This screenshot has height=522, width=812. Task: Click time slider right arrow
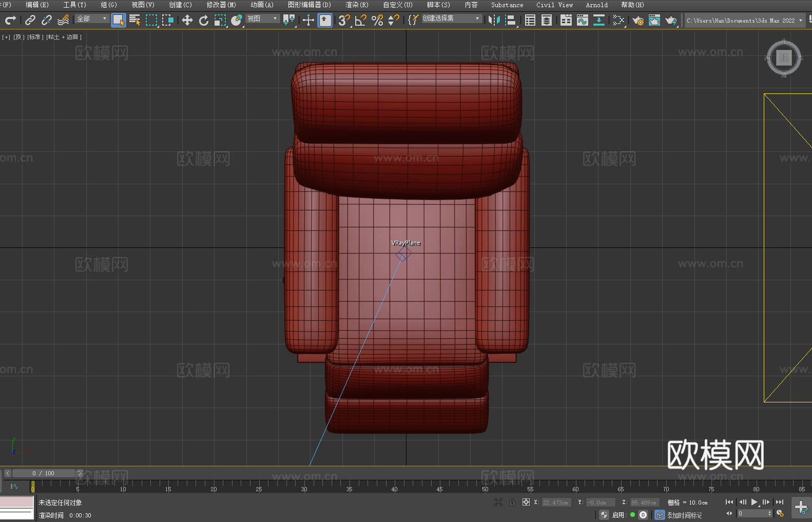[80, 473]
